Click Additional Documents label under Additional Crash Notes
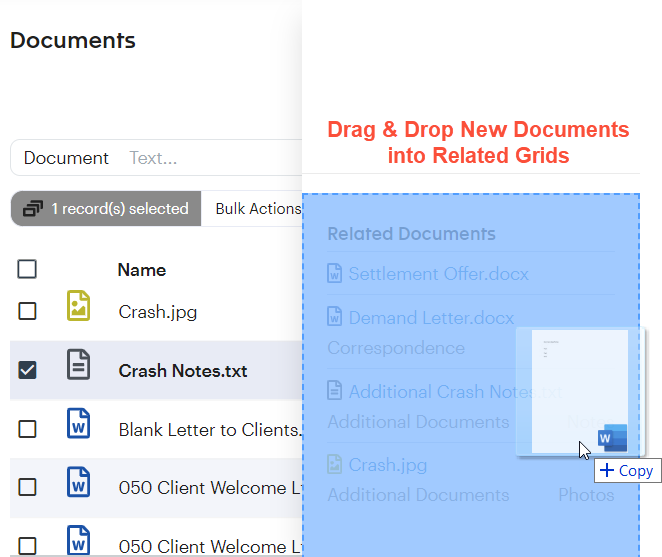 tap(418, 422)
